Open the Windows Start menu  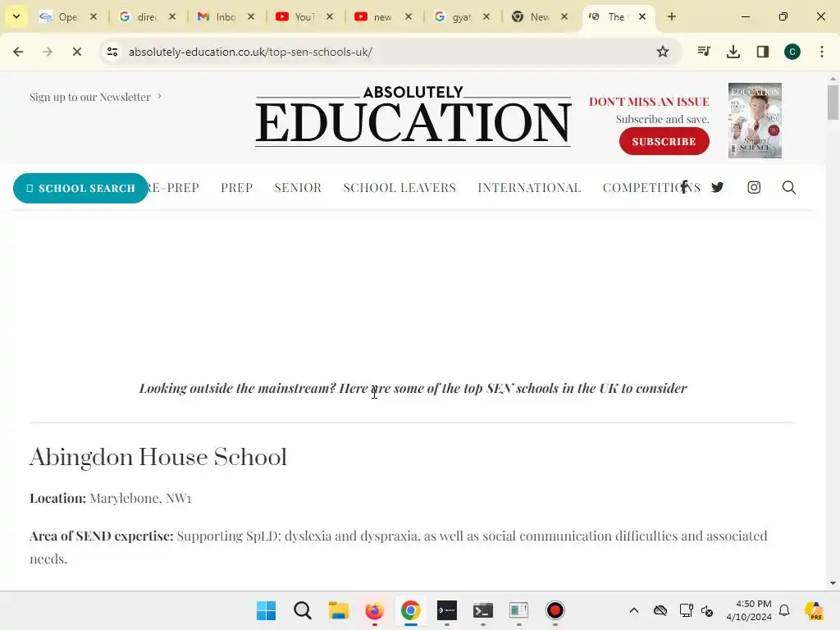click(x=267, y=610)
